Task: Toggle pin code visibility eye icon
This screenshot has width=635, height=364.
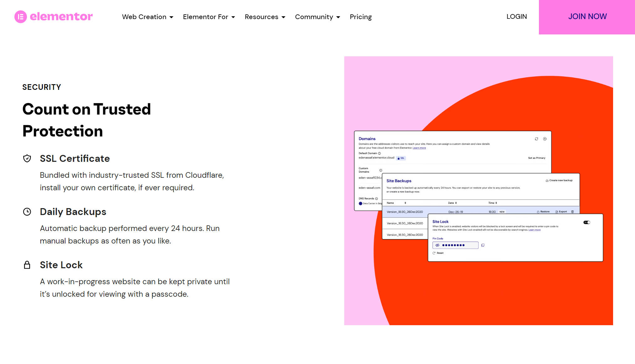Action: (x=438, y=245)
